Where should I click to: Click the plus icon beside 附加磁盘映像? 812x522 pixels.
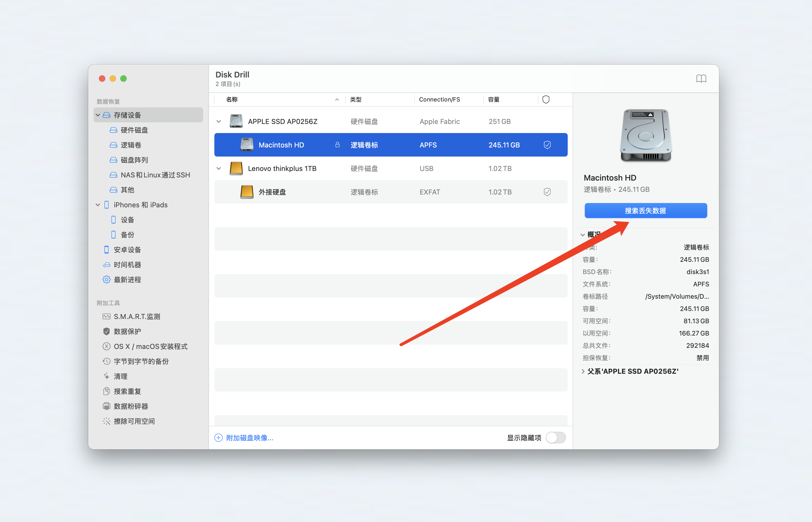click(x=218, y=438)
